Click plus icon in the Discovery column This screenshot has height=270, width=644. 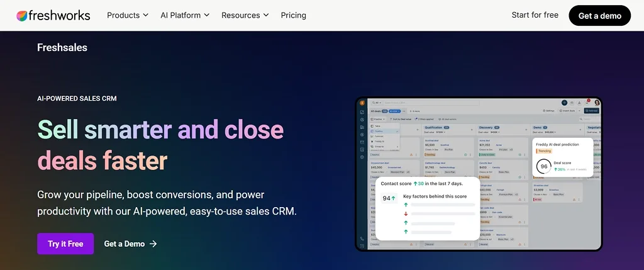point(526,130)
